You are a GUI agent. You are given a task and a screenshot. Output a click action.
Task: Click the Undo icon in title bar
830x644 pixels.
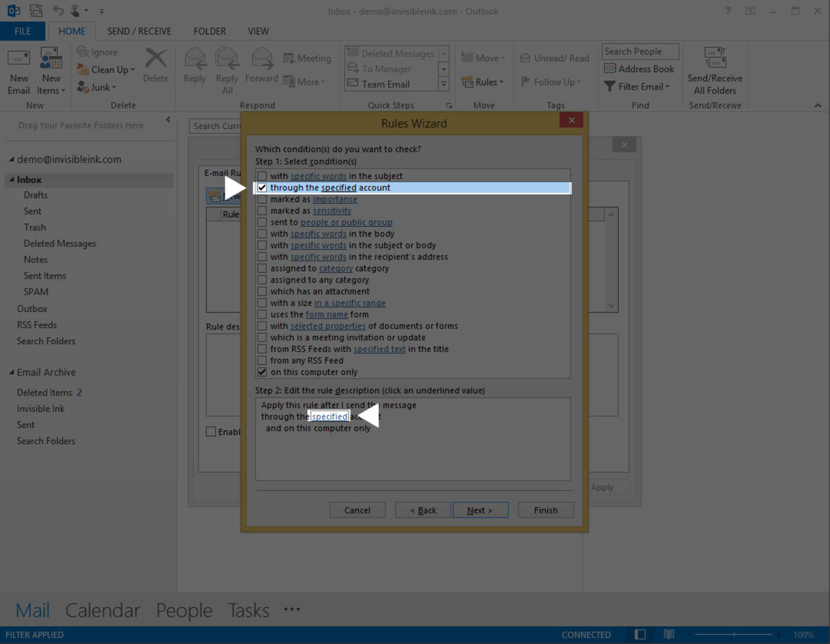tap(58, 11)
